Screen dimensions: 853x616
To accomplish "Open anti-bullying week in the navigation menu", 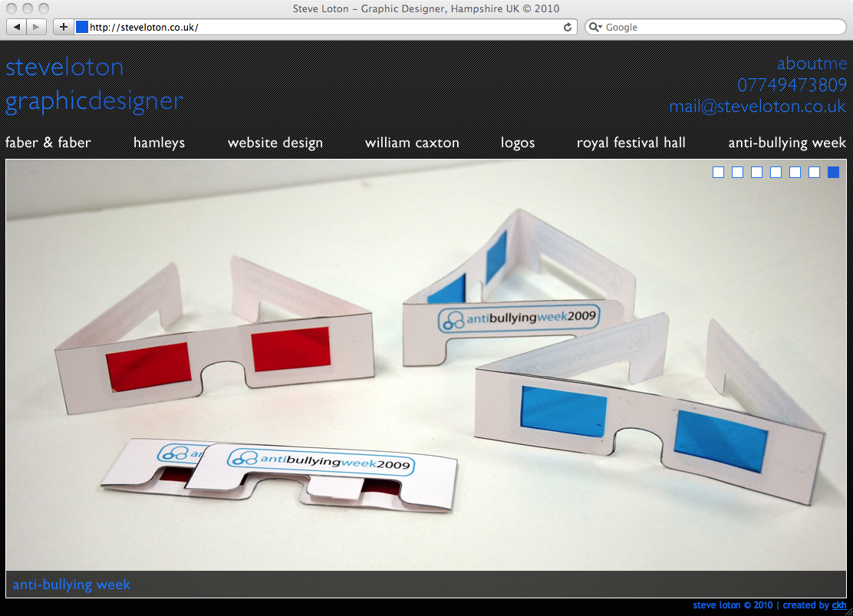I will 787,143.
